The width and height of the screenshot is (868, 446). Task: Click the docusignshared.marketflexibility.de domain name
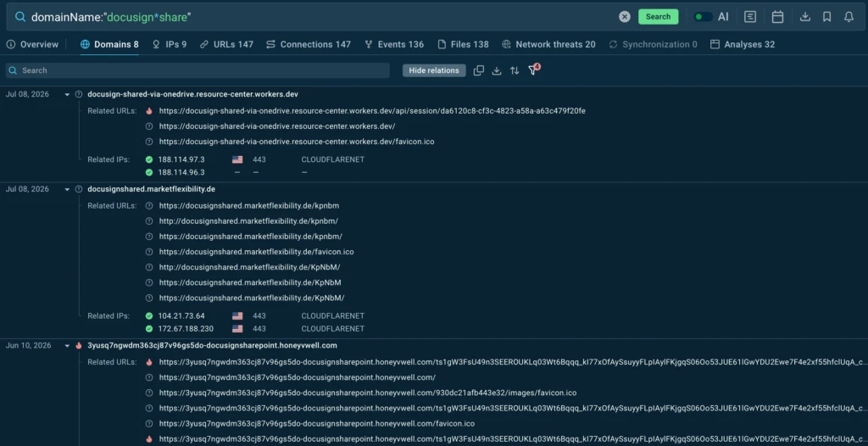coord(151,189)
